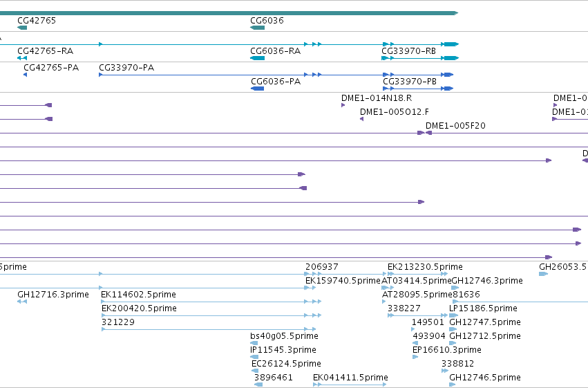Click the CG42765-RA transcript
Screen dimensions: 588x388
point(45,51)
